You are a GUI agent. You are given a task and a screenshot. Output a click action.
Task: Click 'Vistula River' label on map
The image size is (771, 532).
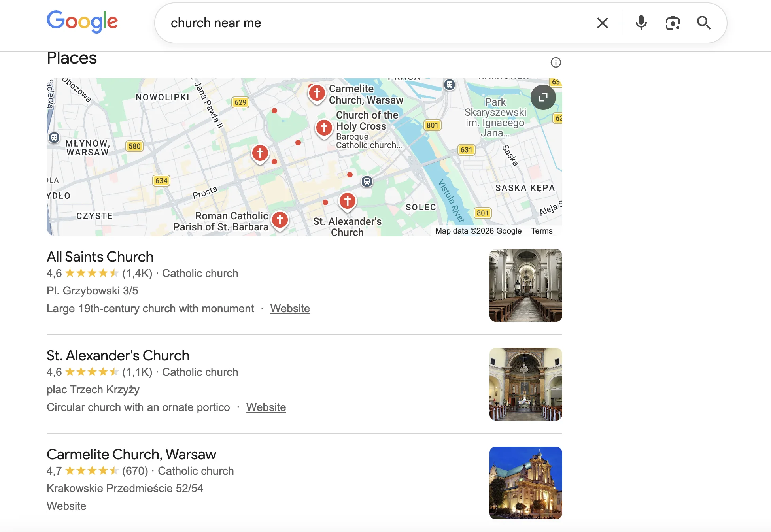pos(451,200)
